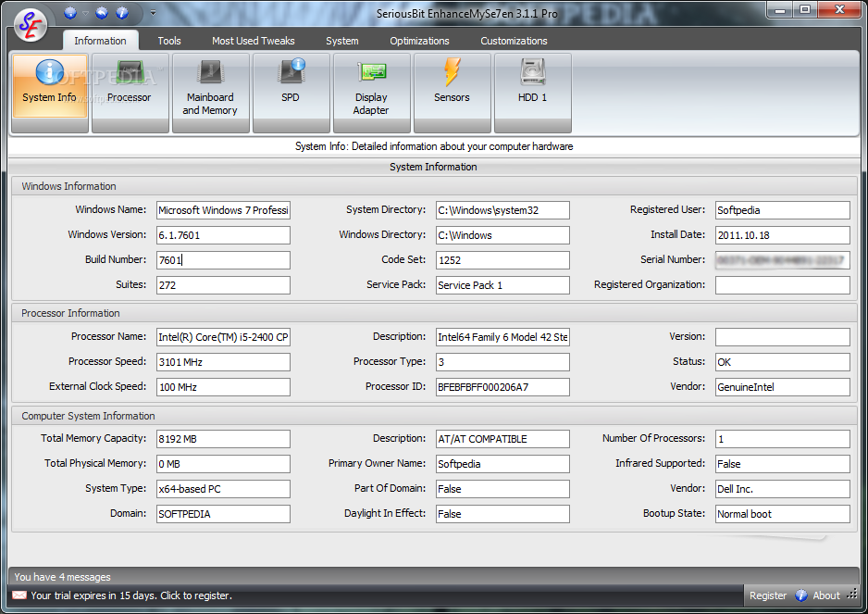Click the Domain field showing SOFTPEDIA
Viewport: 868px width, 614px height.
[223, 514]
